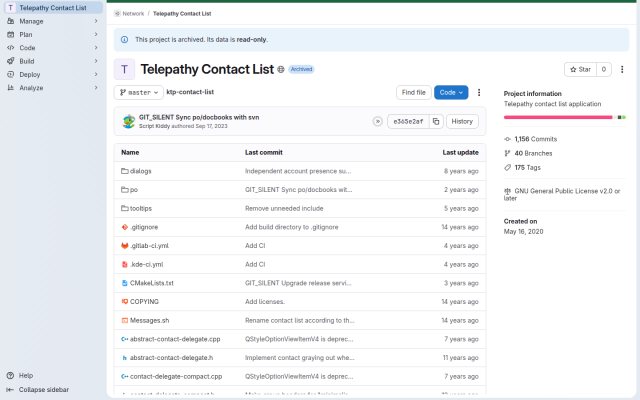The height and width of the screenshot is (400, 640).
Task: Open repository options kebab beside Code button
Action: coord(479,93)
